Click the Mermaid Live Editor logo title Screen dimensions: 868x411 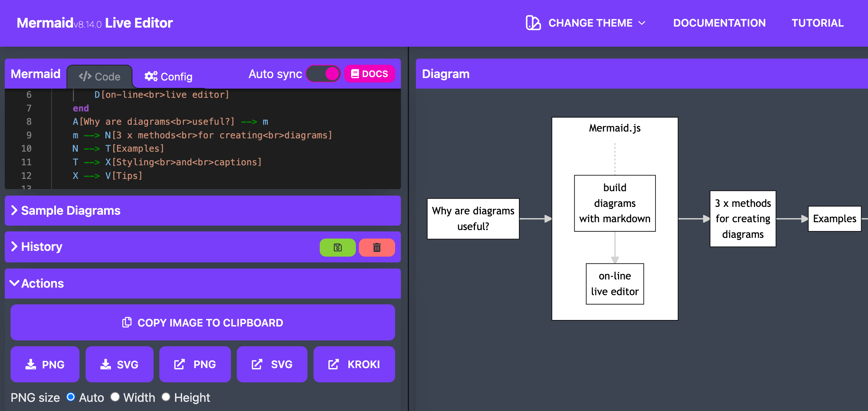95,23
